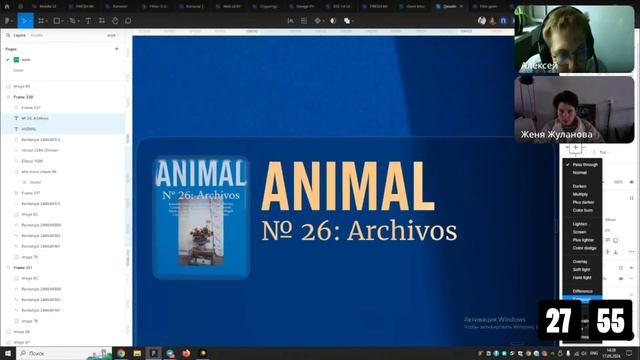
Task: Choose Hard light blend mode
Action: point(582,278)
